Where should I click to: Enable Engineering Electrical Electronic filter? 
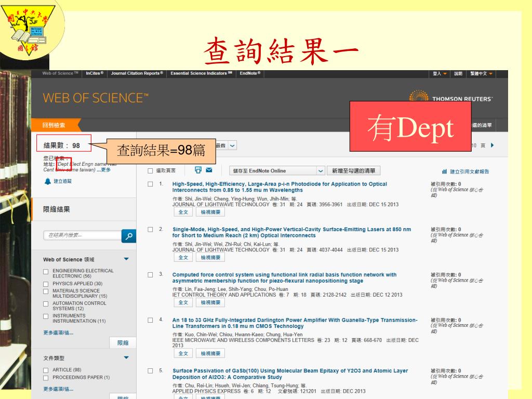(46, 272)
